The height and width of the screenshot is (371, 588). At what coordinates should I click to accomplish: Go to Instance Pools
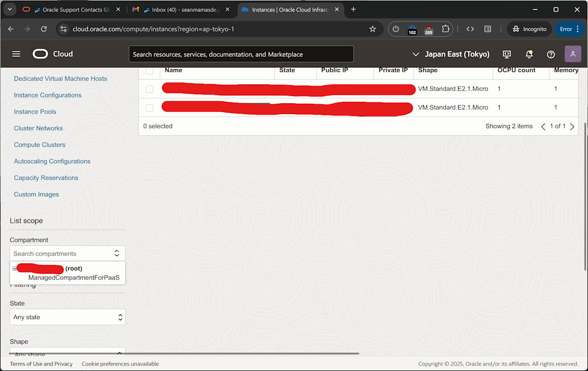point(35,112)
